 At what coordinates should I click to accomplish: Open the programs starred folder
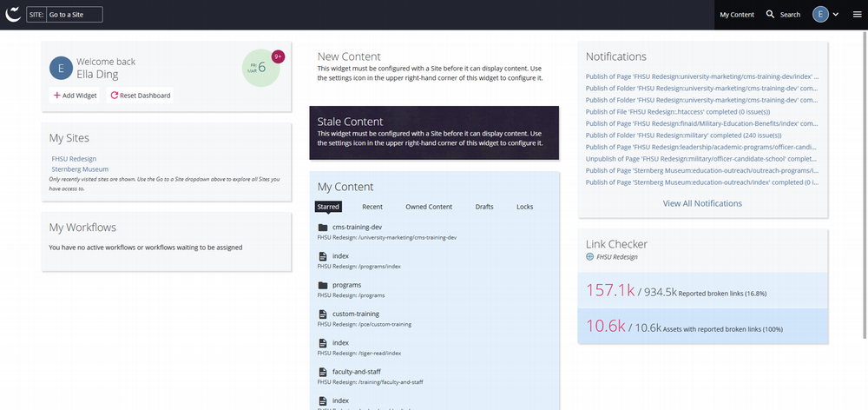pos(346,285)
